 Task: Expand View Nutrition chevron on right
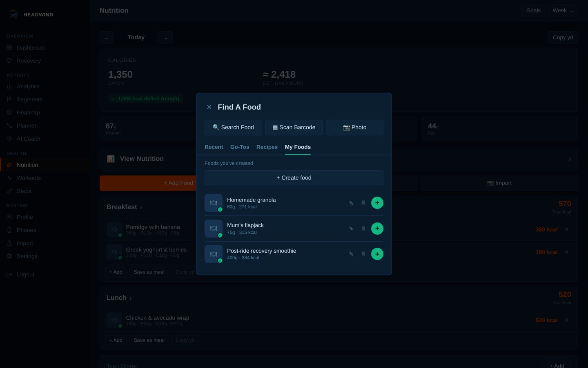[x=570, y=159]
